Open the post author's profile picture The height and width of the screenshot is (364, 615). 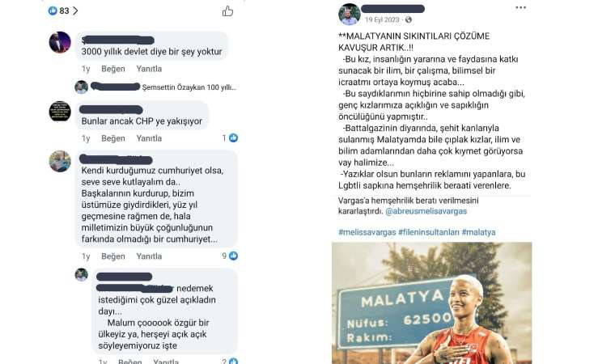[349, 14]
